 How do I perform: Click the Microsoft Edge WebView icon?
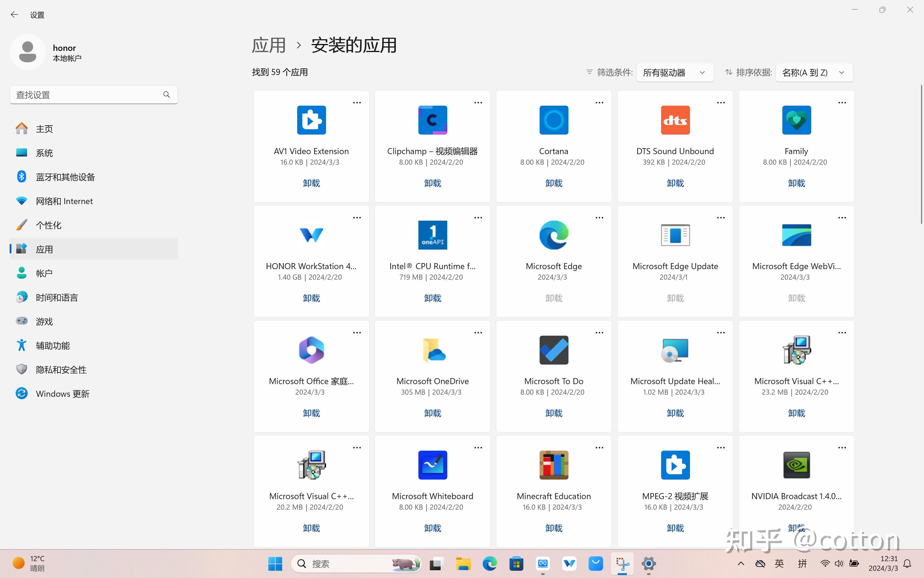tap(796, 235)
